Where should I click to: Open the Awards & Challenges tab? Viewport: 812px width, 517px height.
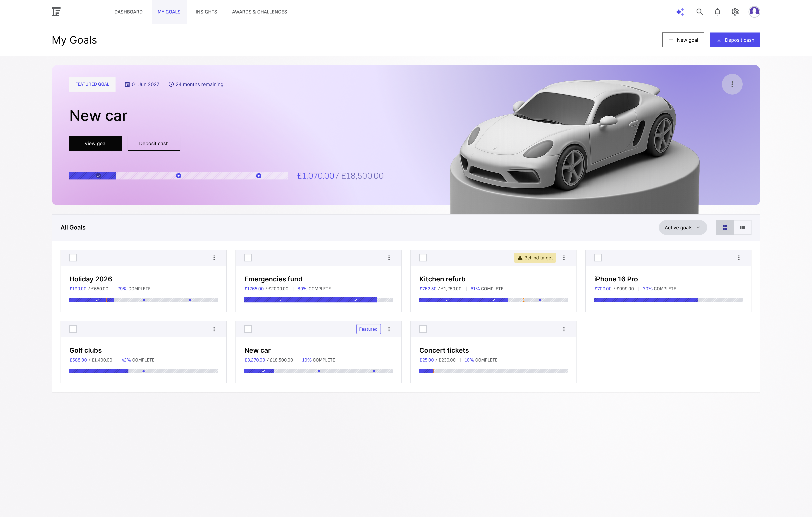[x=259, y=12]
